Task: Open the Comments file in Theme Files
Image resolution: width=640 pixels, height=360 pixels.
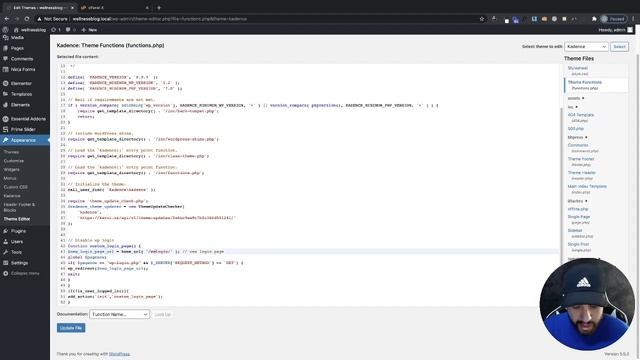Action: (578, 145)
